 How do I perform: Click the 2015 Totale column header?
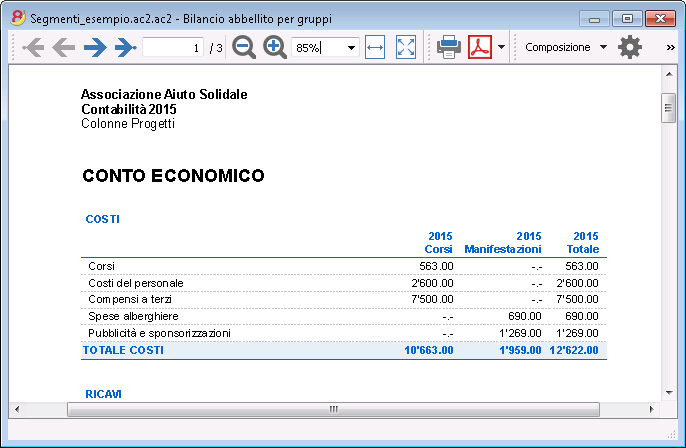click(583, 243)
